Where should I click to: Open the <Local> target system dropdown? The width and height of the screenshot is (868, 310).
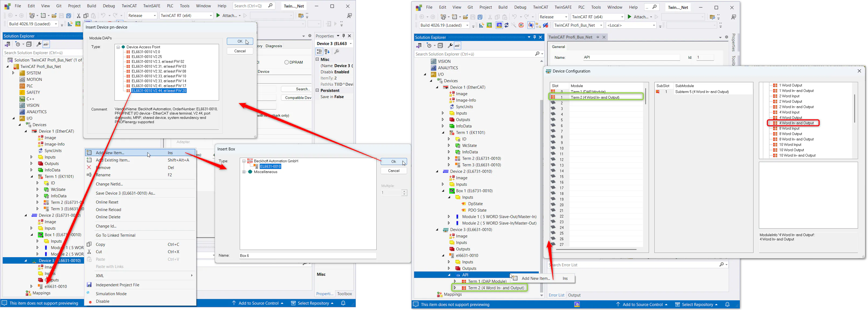point(654,25)
